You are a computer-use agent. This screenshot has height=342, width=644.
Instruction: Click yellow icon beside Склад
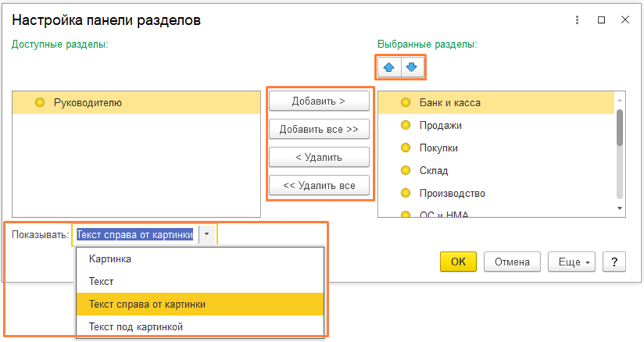click(x=406, y=170)
